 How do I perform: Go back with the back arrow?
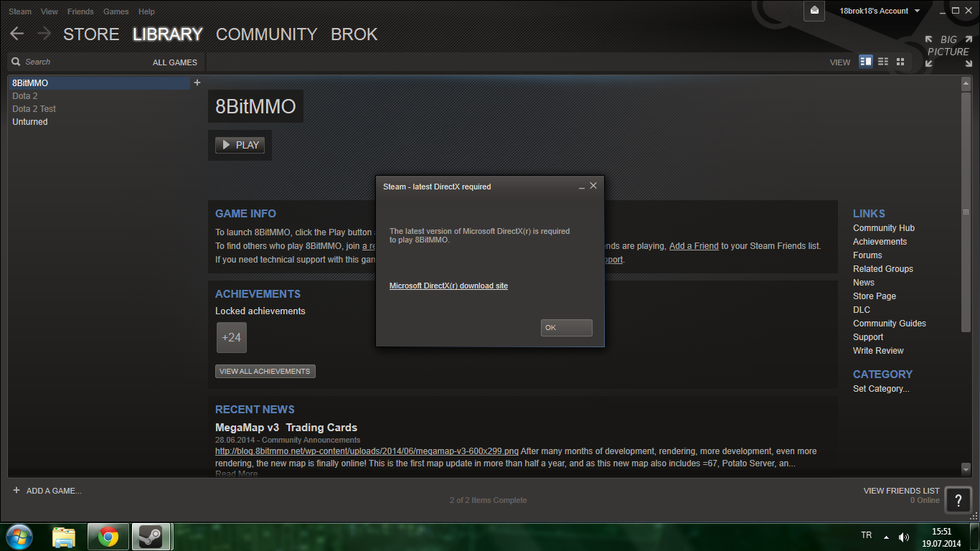coord(17,34)
